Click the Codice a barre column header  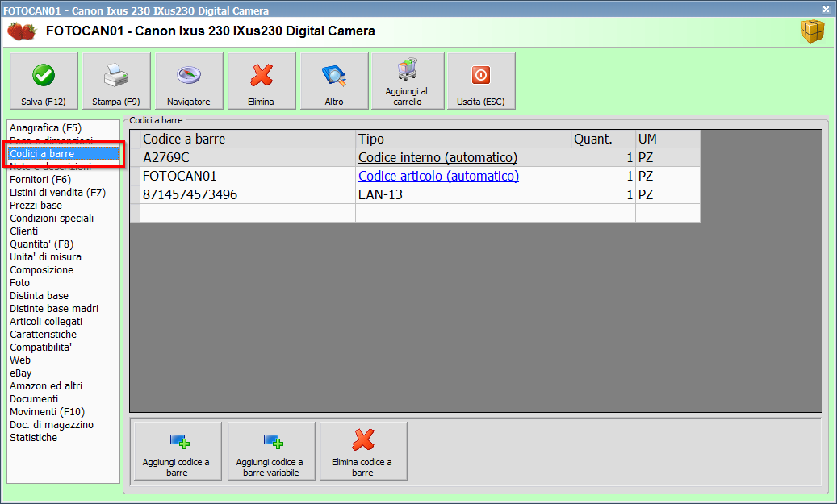(x=248, y=139)
